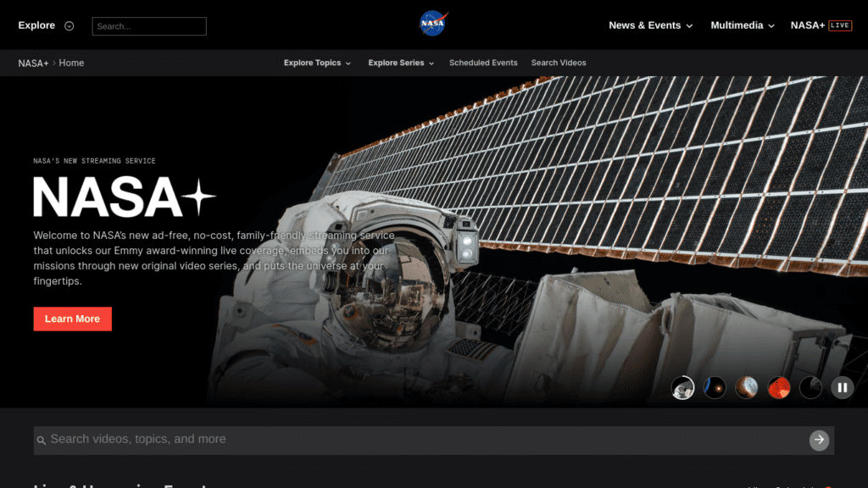Image resolution: width=868 pixels, height=488 pixels.
Task: Click the search videos, topics input
Action: [433, 440]
